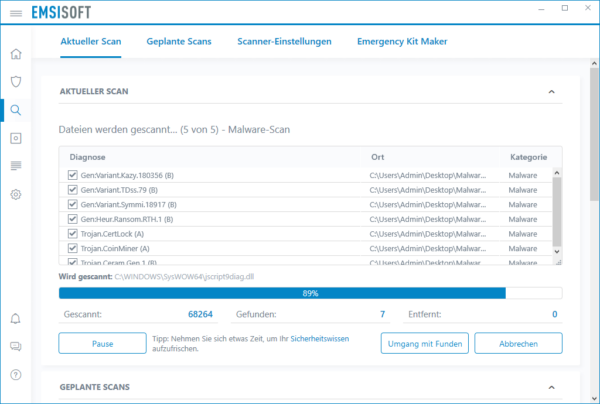Image resolution: width=600 pixels, height=404 pixels.
Task: Open the Quarantine sidebar icon
Action: [16, 138]
